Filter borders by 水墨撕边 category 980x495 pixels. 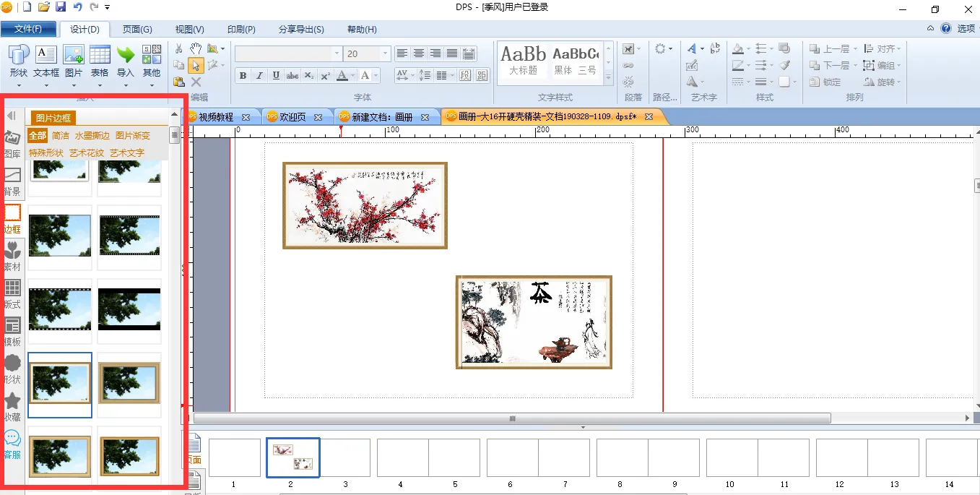click(x=92, y=136)
